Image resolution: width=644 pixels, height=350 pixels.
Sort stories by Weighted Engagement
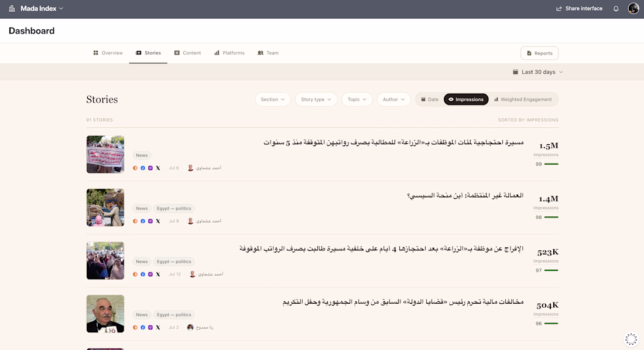point(523,100)
